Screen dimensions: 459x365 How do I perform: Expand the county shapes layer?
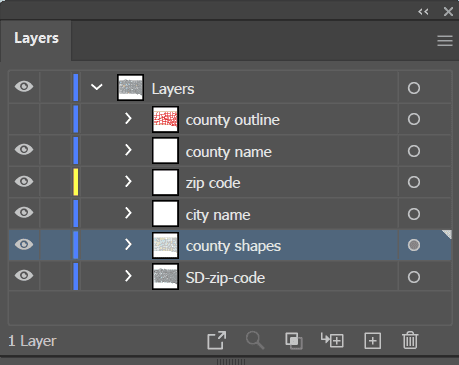[x=128, y=244]
